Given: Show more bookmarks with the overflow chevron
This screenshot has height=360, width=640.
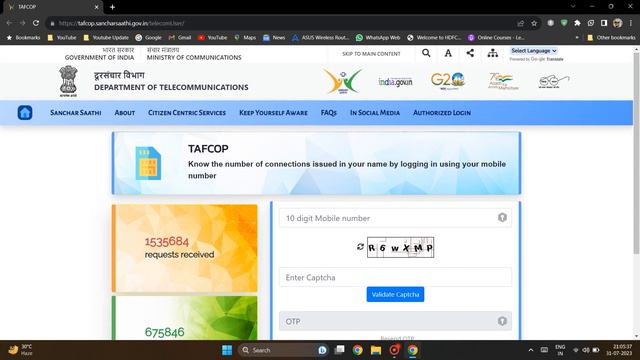Looking at the screenshot, I should point(577,38).
